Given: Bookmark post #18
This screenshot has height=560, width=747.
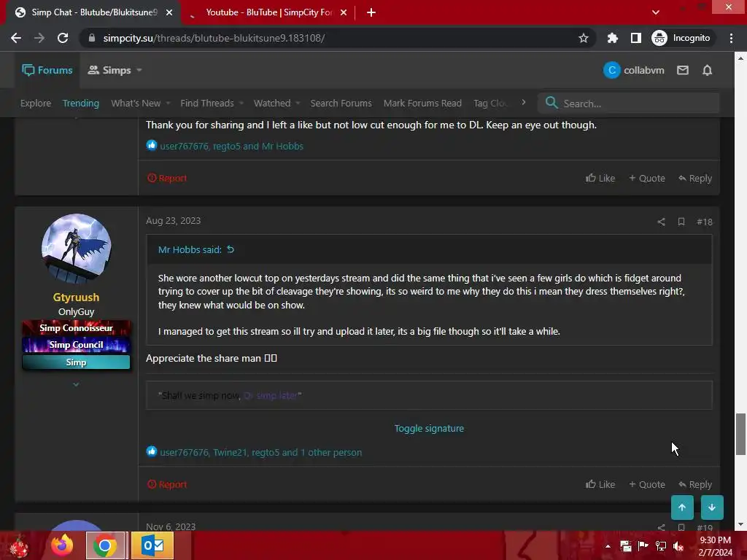Looking at the screenshot, I should click(681, 222).
